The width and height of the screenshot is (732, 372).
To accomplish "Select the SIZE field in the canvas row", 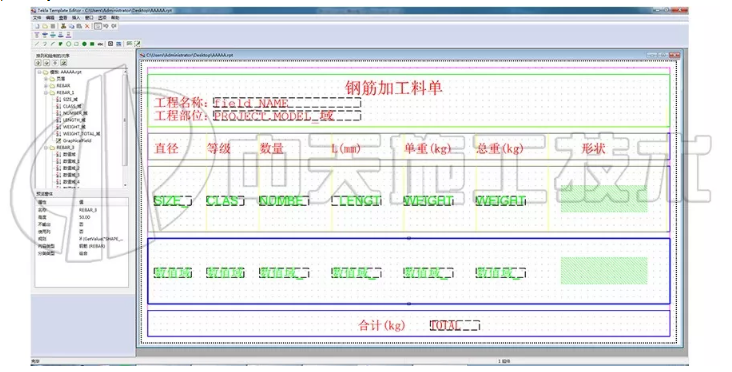I will pos(172,201).
